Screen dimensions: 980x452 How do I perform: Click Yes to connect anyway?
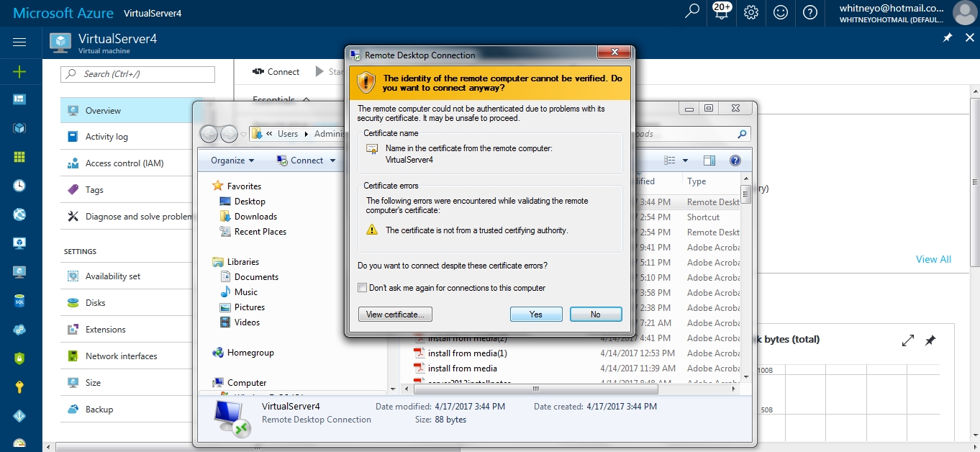click(x=536, y=315)
